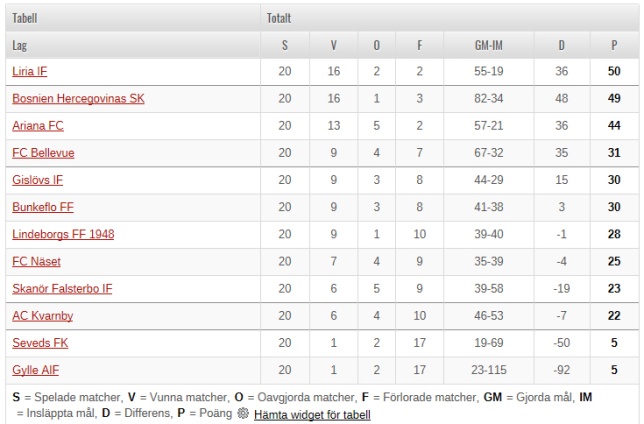Open the Liria IF team link
Screen dimensions: 644x424
pyautogui.click(x=30, y=72)
